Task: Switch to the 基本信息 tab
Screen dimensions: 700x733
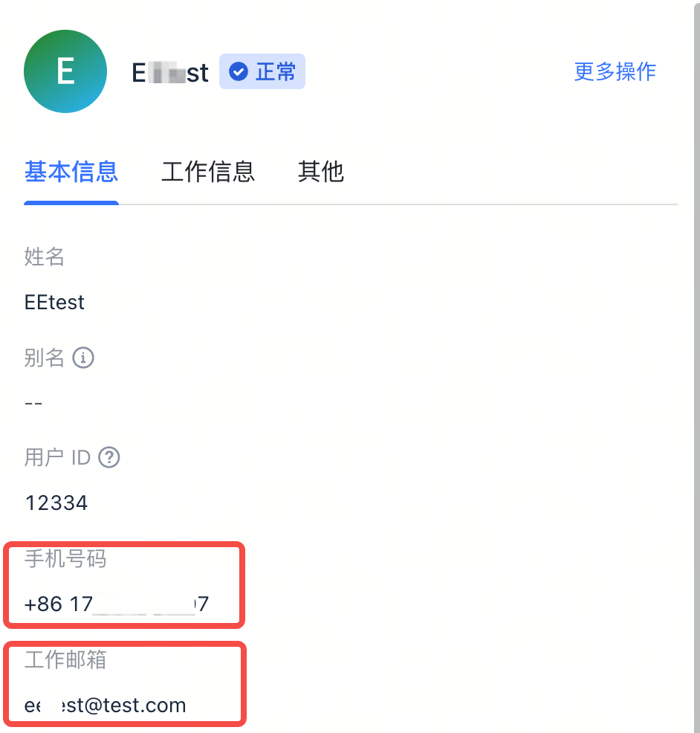Action: [71, 172]
